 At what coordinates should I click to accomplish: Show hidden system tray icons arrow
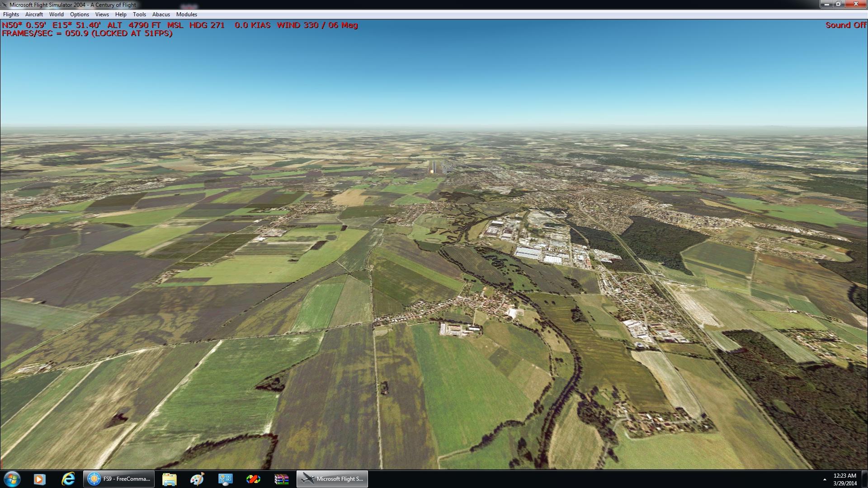[x=825, y=479]
